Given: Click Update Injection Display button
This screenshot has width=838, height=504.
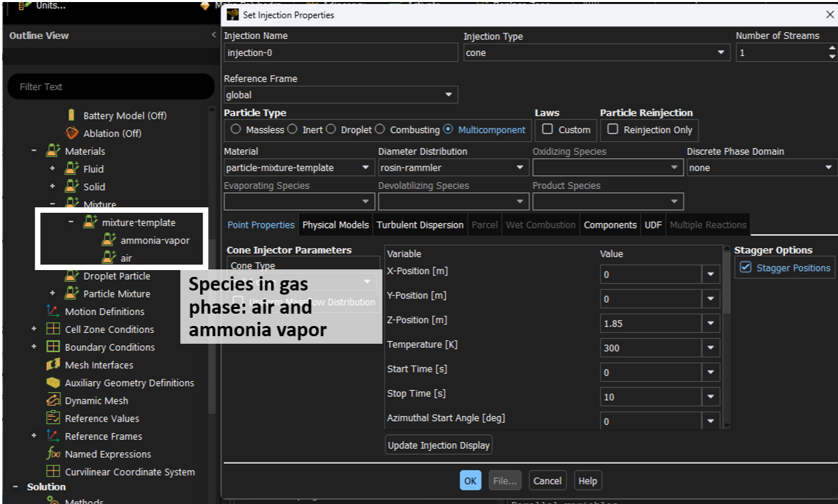Looking at the screenshot, I should coord(439,445).
